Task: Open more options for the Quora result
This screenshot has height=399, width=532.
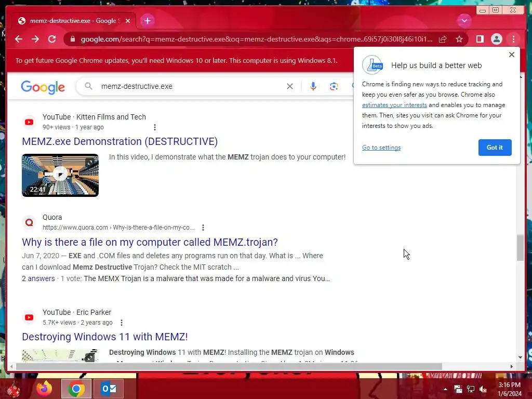Action: pyautogui.click(x=203, y=228)
